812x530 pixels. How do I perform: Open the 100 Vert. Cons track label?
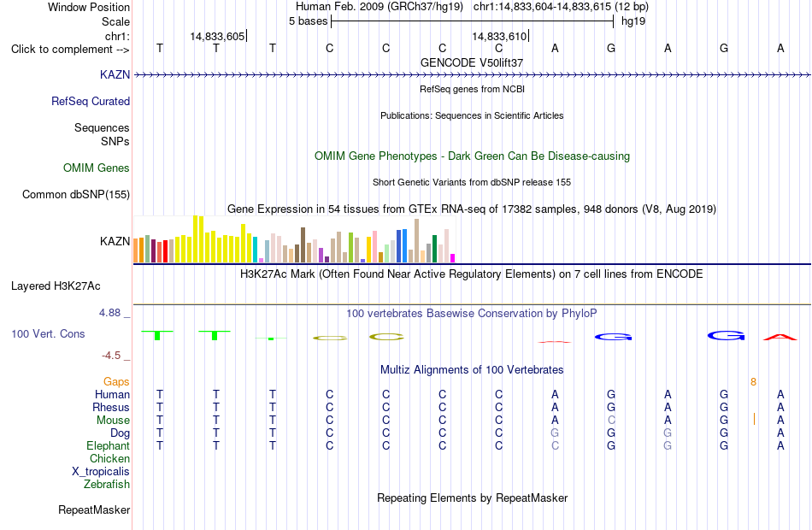[x=48, y=333]
